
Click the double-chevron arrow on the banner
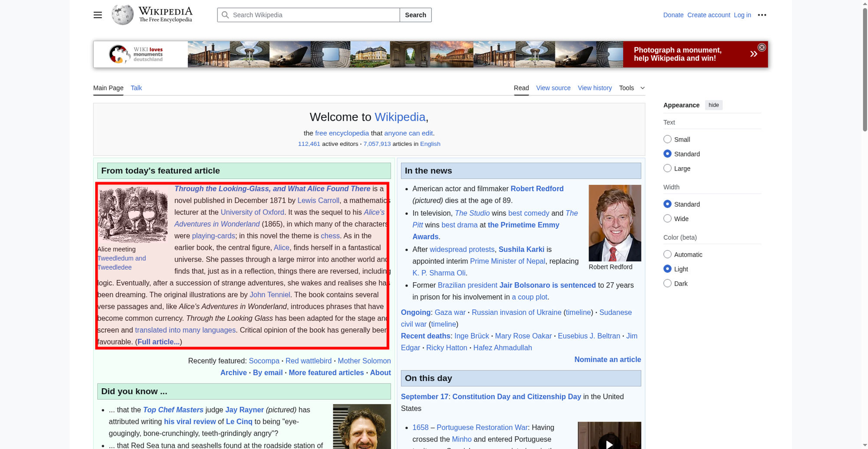point(754,54)
